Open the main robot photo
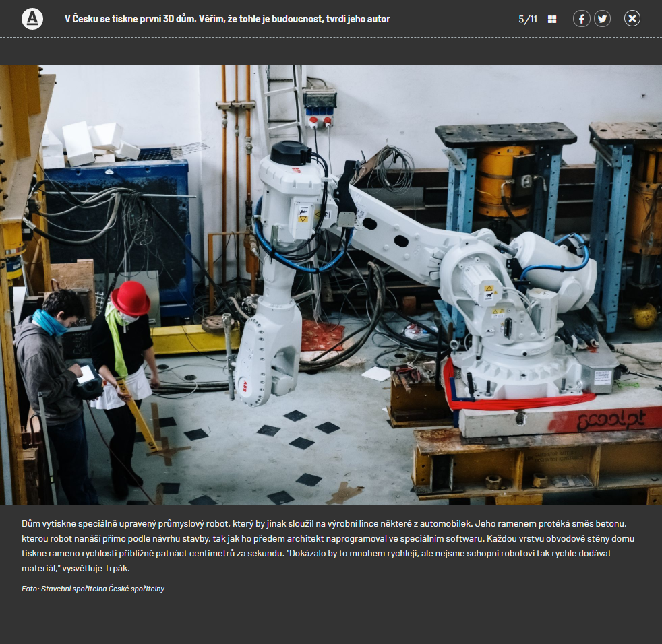This screenshot has height=644, width=662. click(x=331, y=285)
